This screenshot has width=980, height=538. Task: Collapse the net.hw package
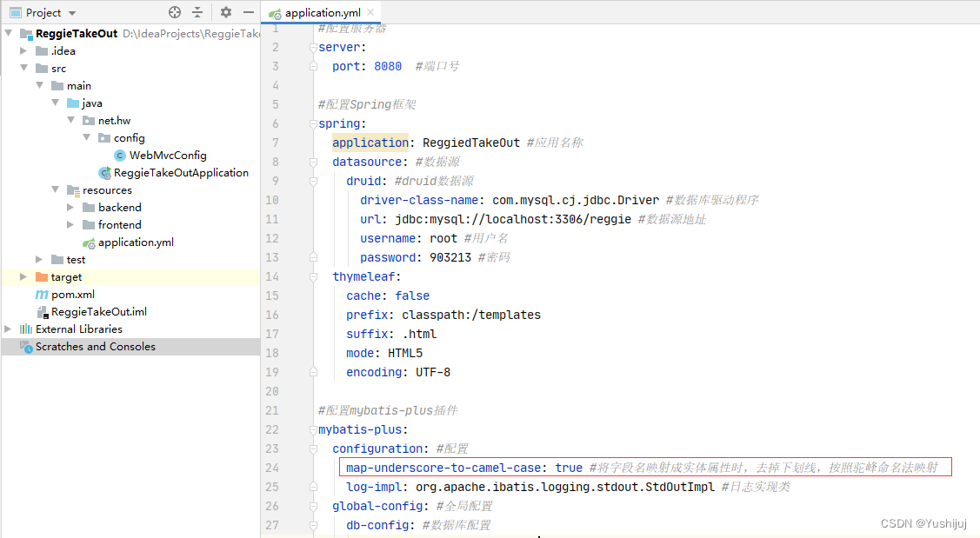coord(70,120)
